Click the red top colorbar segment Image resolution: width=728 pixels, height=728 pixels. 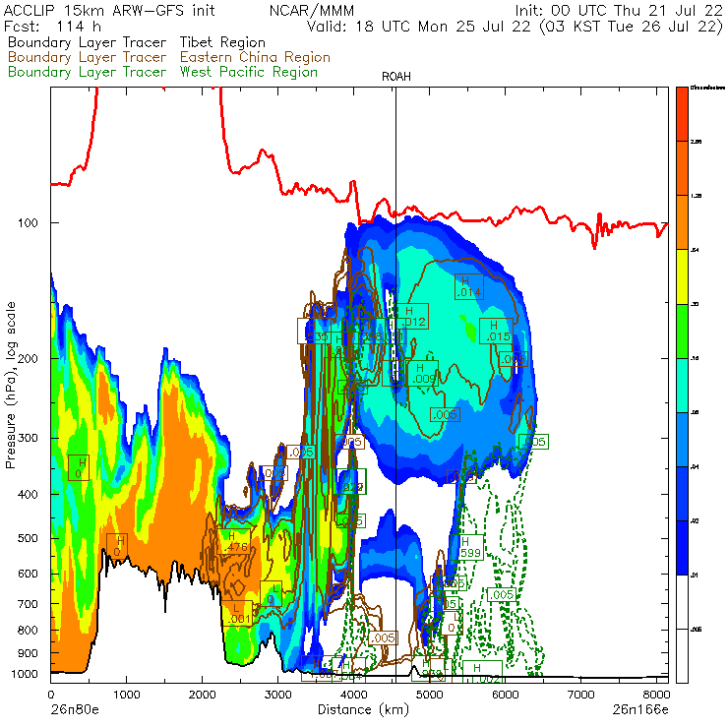[x=682, y=114]
